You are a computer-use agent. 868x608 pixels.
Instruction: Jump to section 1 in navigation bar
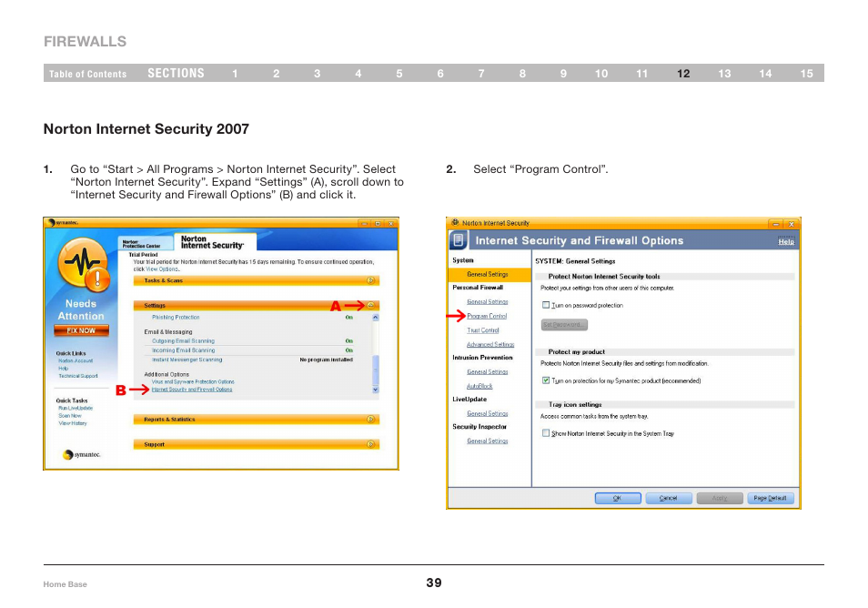tap(236, 74)
